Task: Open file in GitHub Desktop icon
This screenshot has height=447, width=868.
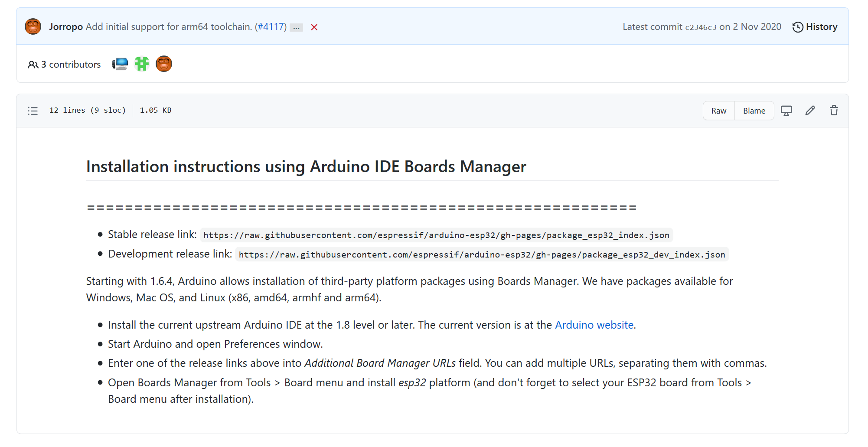Action: 786,111
